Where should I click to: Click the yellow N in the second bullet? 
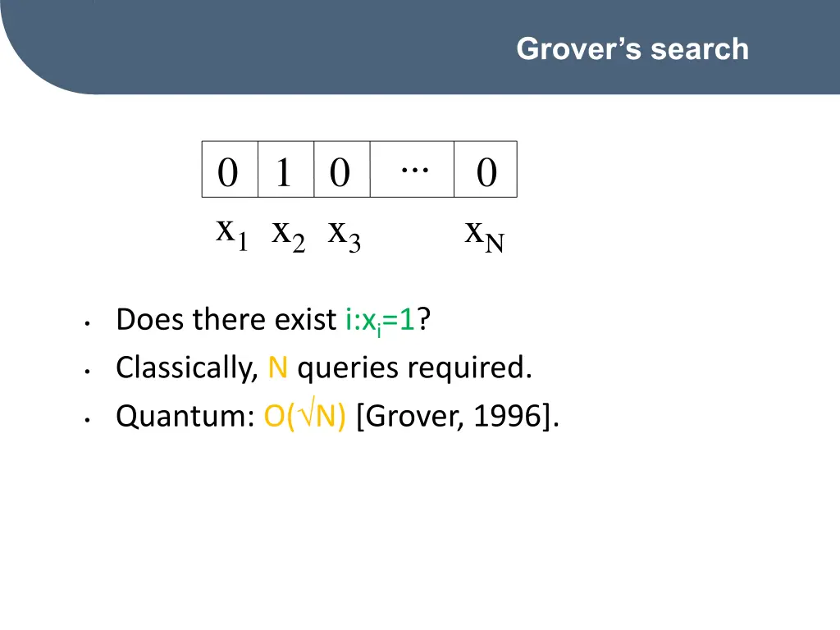(277, 368)
